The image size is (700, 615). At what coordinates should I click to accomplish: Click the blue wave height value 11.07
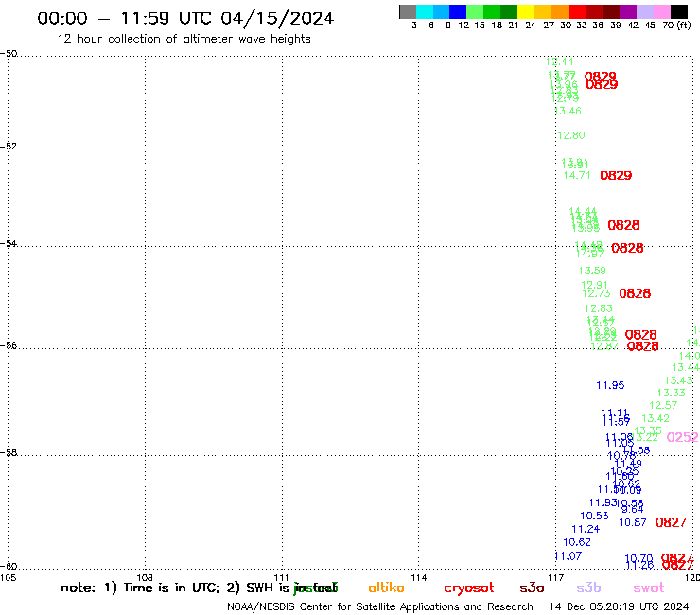[x=568, y=556]
